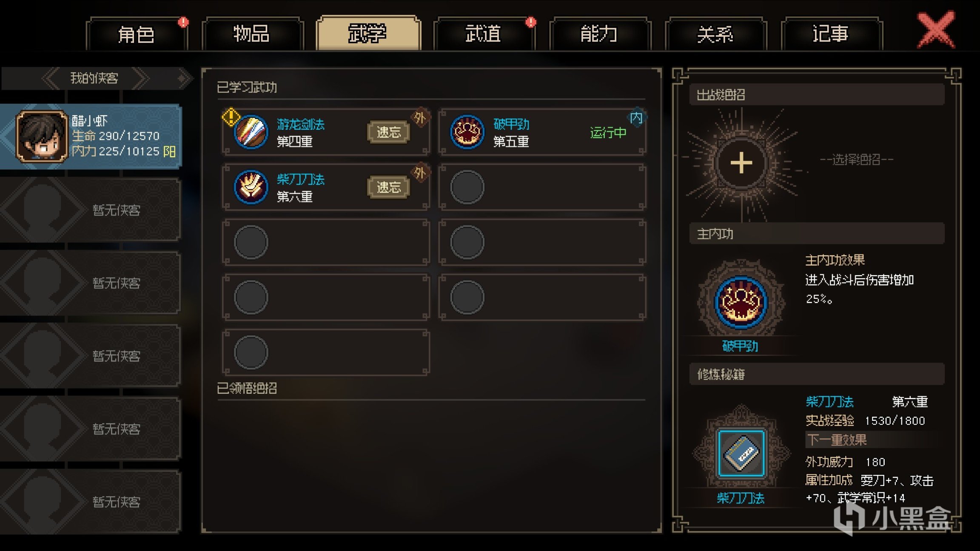
Task: Open the 关系 tab
Action: tap(715, 34)
